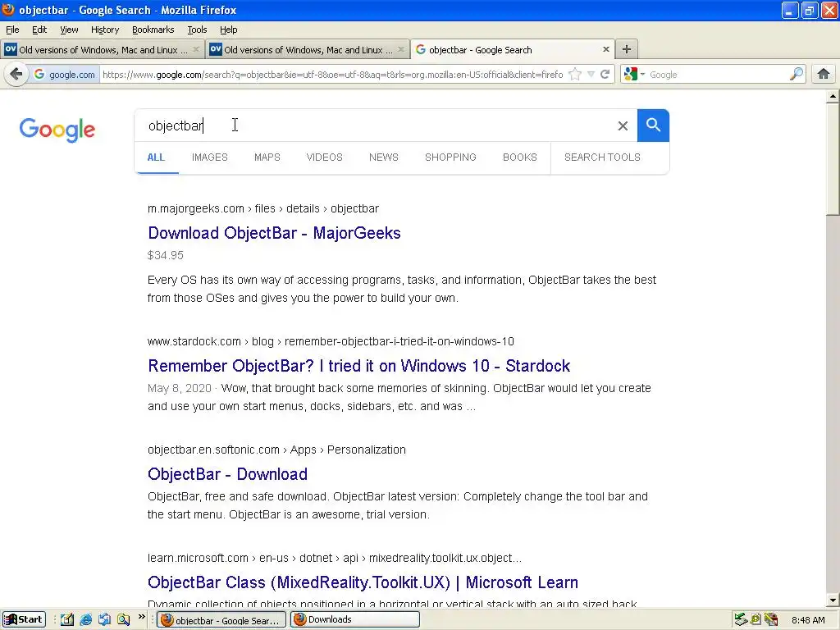Open Remember ObjectBar Stardock blog link
The image size is (840, 630).
click(x=359, y=366)
